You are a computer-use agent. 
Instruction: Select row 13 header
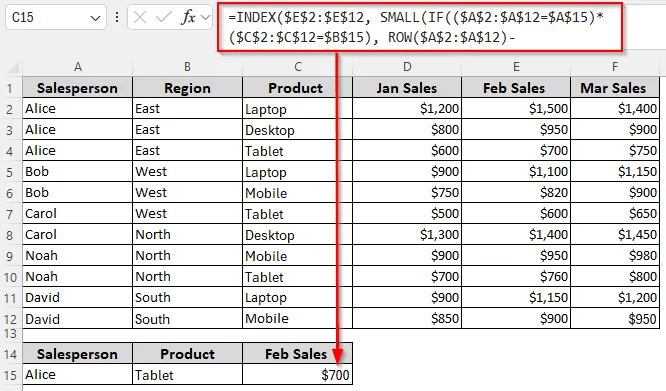coord(10,334)
